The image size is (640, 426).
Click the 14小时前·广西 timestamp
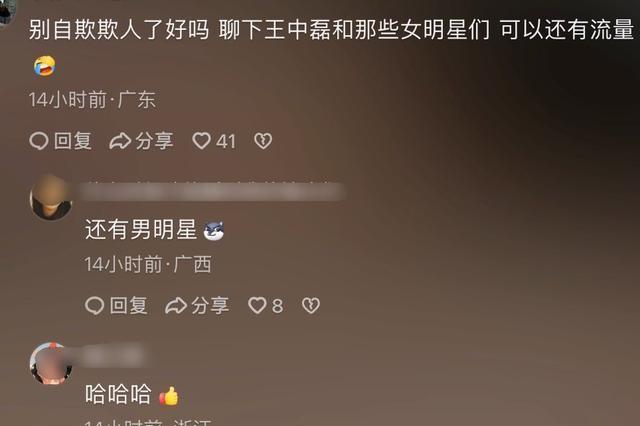point(148,264)
